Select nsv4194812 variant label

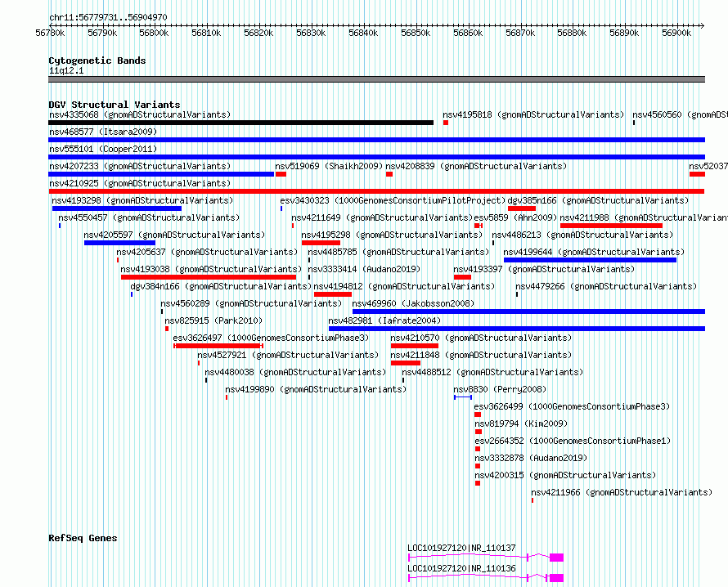(x=404, y=286)
